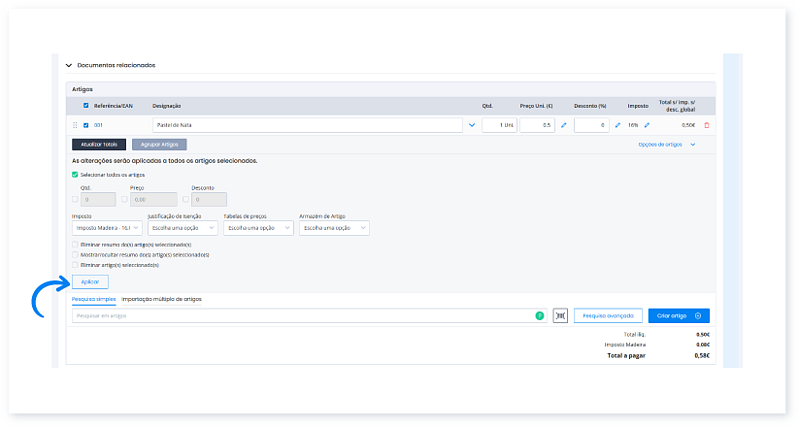
Task: Switch to 'Importação múltipla de artigos' tab
Action: [162, 298]
